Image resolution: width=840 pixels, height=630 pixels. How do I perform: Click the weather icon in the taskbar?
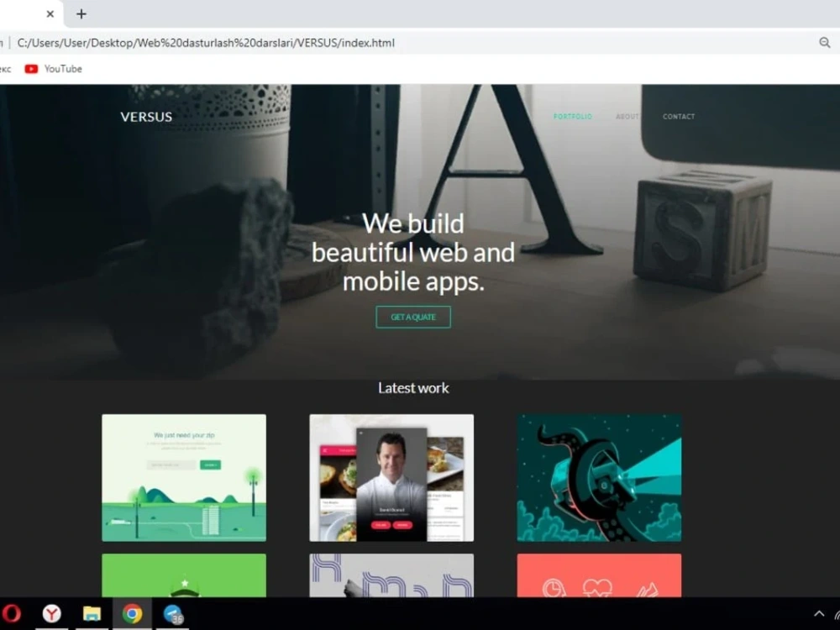point(173,615)
